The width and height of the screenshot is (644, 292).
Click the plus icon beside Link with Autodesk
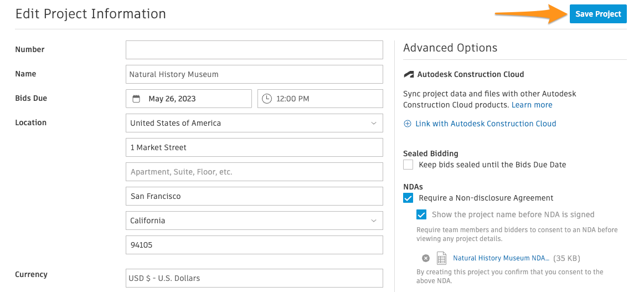pos(408,124)
